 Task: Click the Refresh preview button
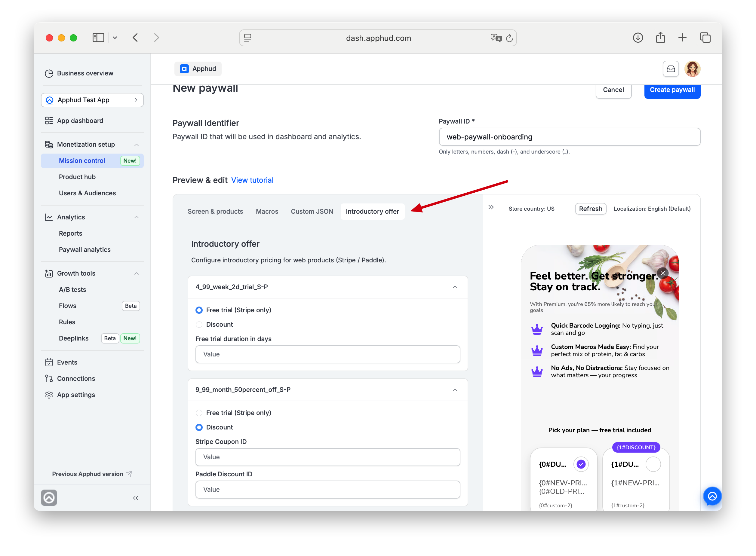tap(590, 209)
